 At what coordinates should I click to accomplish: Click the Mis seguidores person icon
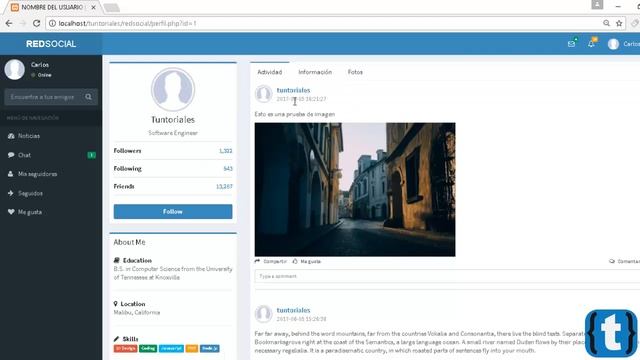click(x=11, y=174)
